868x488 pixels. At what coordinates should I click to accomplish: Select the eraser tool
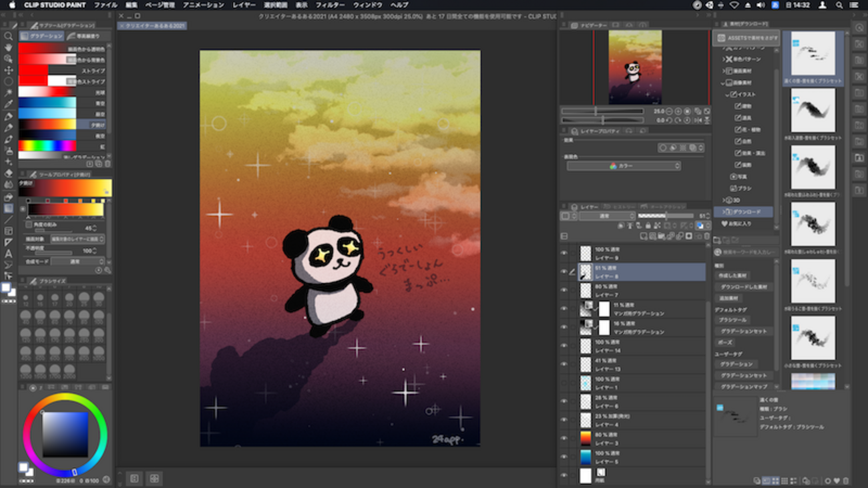pos(8,173)
